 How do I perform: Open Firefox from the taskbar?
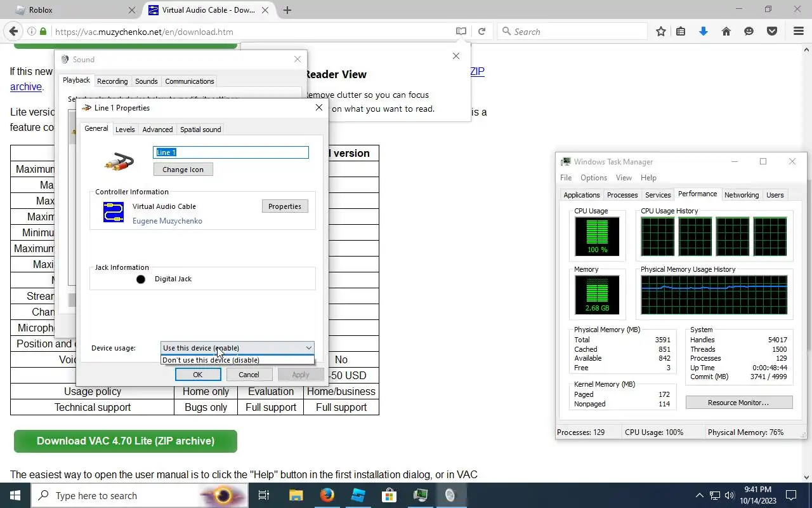[327, 495]
